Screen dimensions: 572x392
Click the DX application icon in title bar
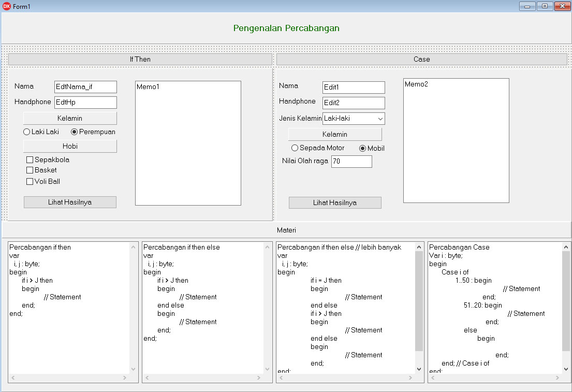pos(7,6)
